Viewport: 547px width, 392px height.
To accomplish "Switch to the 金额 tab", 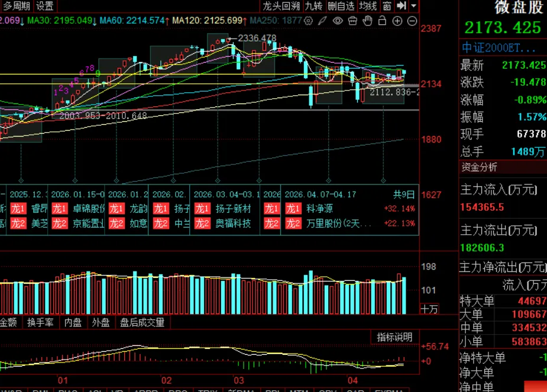I will click(x=8, y=322).
